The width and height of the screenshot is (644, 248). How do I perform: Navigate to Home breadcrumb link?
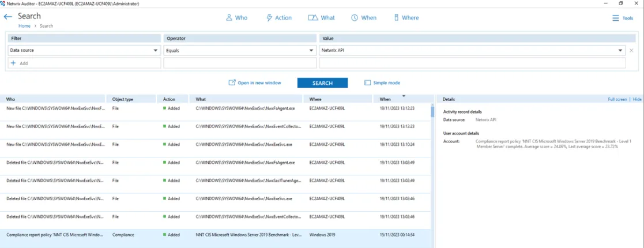pyautogui.click(x=24, y=26)
